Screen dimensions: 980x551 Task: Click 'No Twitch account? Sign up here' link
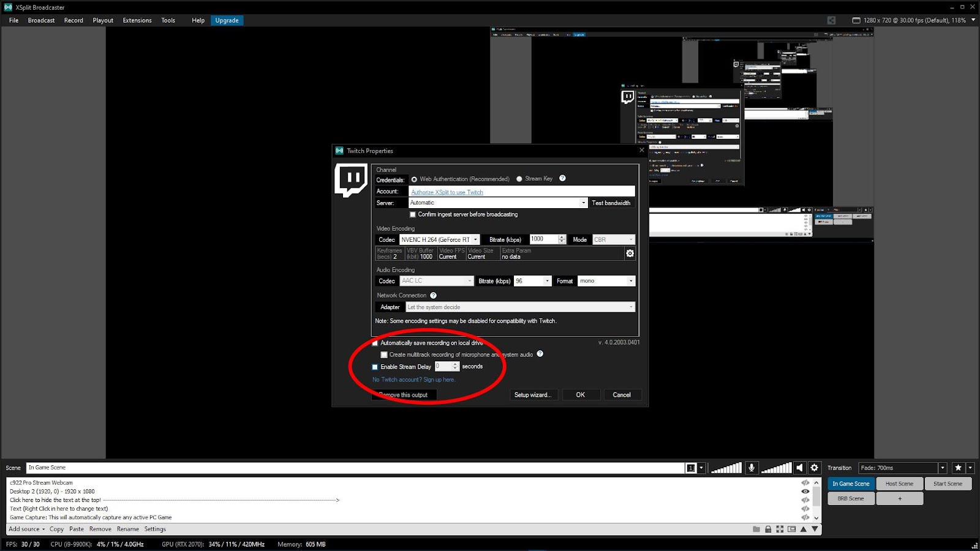point(414,380)
